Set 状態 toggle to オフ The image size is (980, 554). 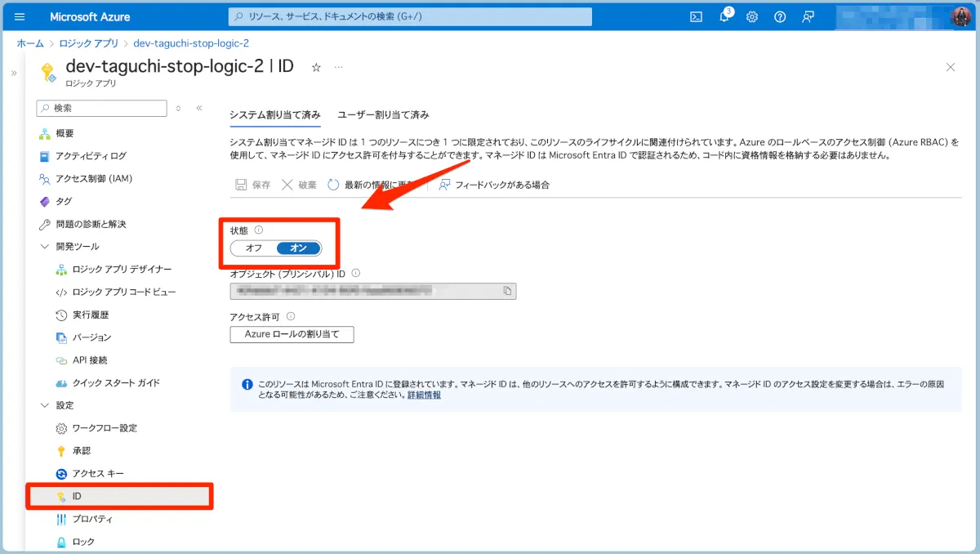pyautogui.click(x=254, y=248)
